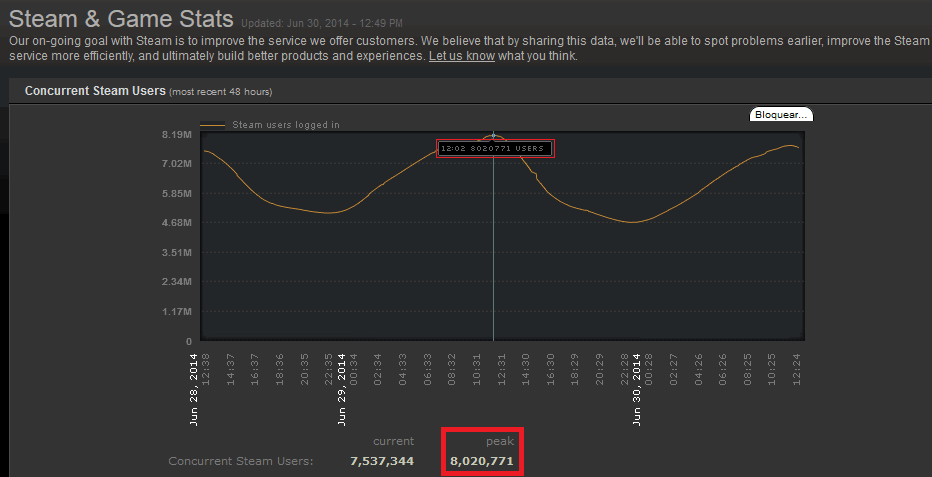This screenshot has width=932, height=477.
Task: Click the 06:33 x-axis time label
Action: [427, 368]
